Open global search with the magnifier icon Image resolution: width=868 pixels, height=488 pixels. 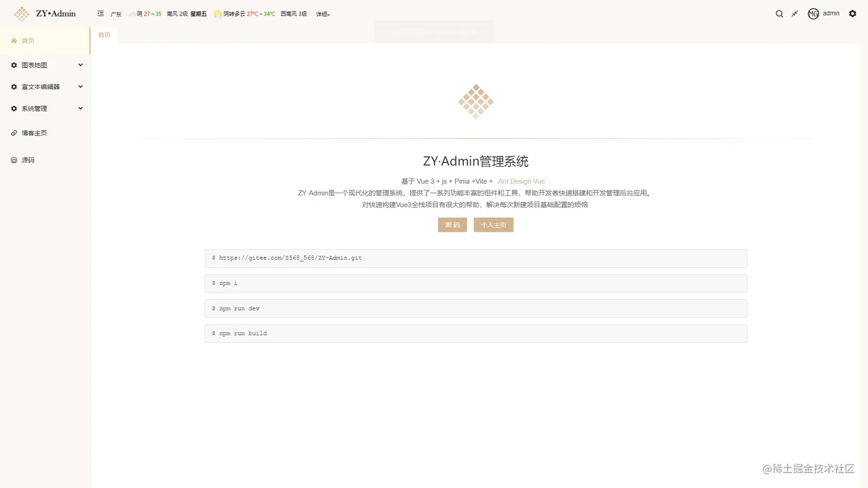tap(779, 13)
